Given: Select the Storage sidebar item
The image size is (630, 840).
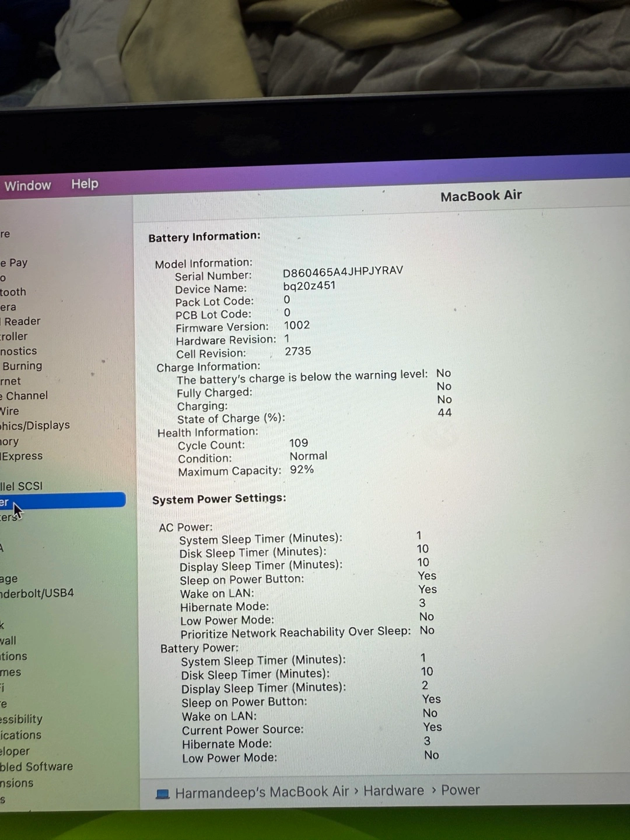Looking at the screenshot, I should pyautogui.click(x=9, y=579).
